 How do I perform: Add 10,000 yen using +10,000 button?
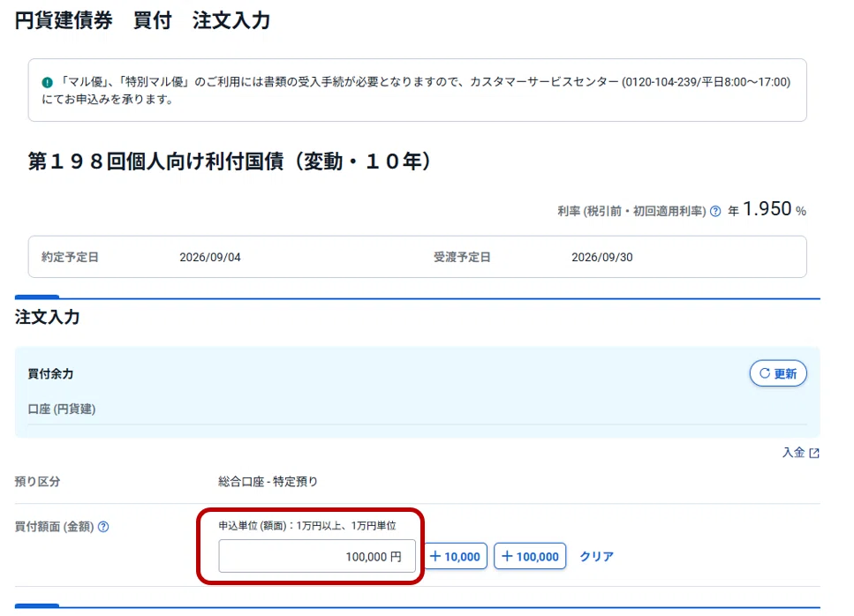click(456, 556)
